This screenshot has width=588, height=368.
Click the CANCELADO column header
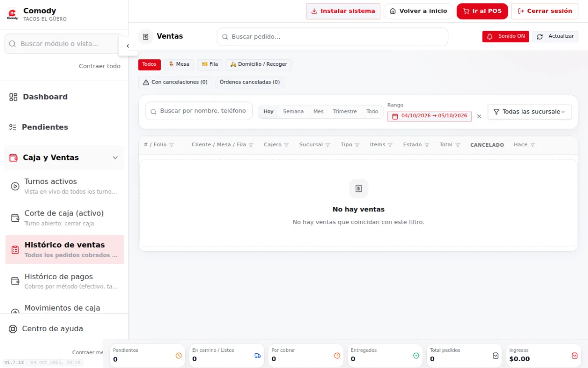[x=487, y=145]
